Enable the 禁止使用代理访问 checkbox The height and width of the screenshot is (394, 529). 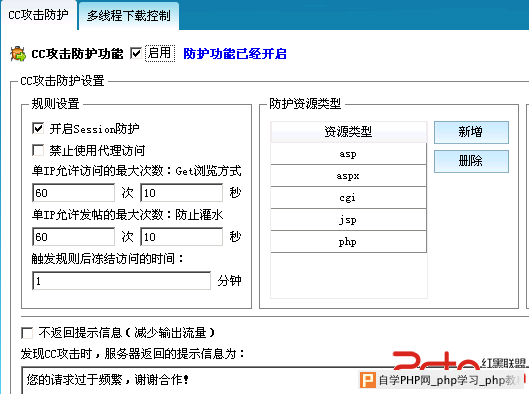[38, 150]
